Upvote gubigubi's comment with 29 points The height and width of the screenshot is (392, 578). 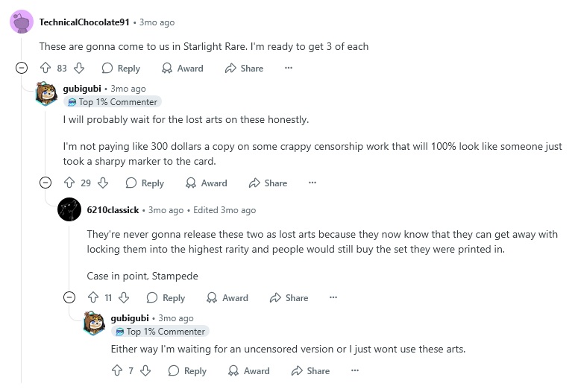coord(69,183)
